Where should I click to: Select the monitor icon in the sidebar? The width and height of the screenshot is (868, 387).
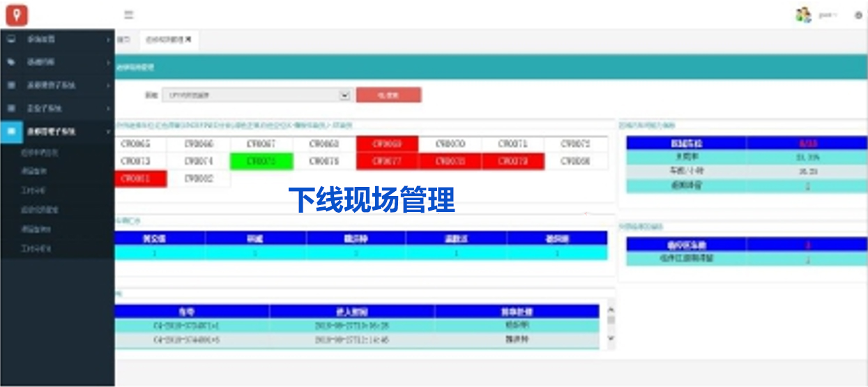click(11, 40)
